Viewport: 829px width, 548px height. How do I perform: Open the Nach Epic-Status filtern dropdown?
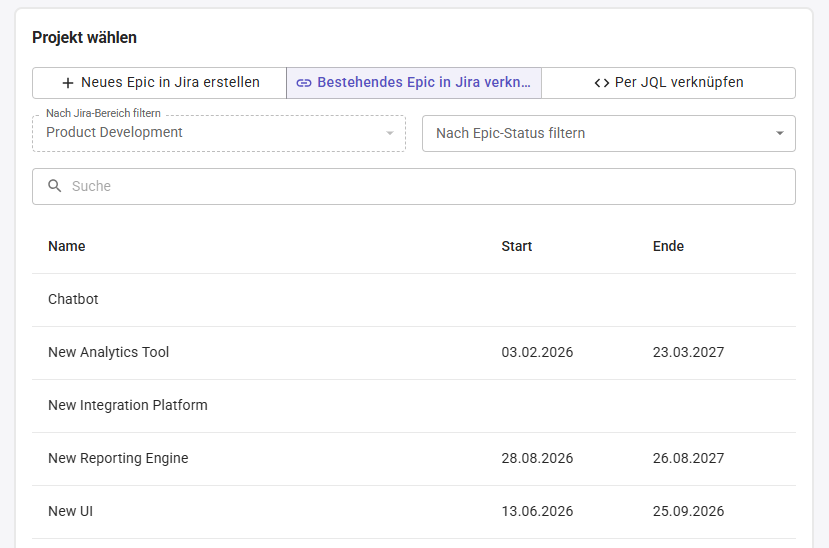[x=609, y=133]
